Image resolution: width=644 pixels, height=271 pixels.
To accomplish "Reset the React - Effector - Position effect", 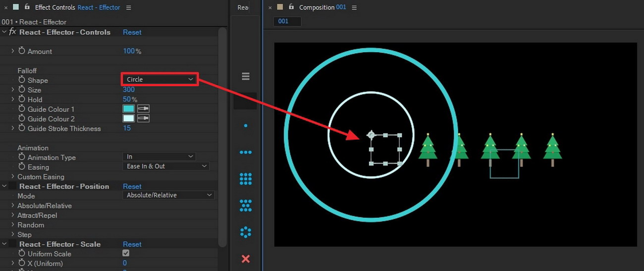I will [132, 186].
